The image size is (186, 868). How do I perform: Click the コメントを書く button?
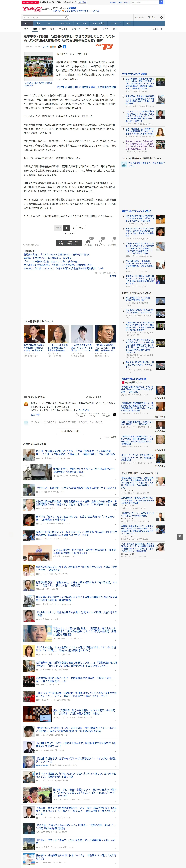point(93,397)
